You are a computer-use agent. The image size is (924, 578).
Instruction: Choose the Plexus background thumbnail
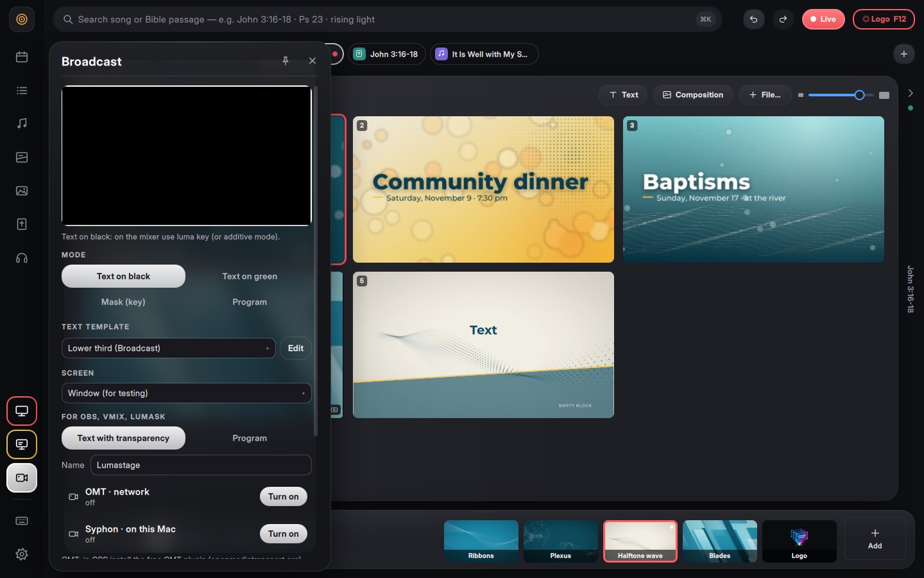click(561, 541)
